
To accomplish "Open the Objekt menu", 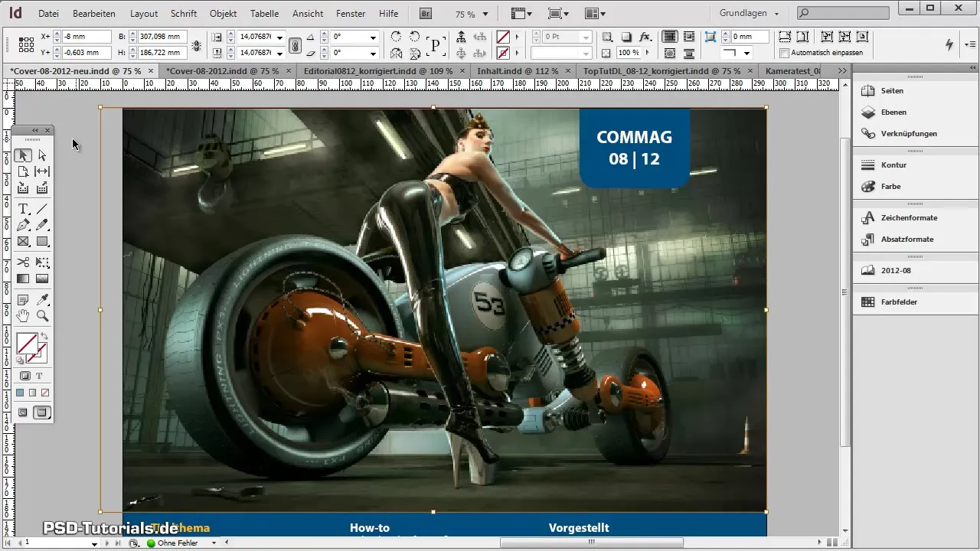I will (x=223, y=14).
